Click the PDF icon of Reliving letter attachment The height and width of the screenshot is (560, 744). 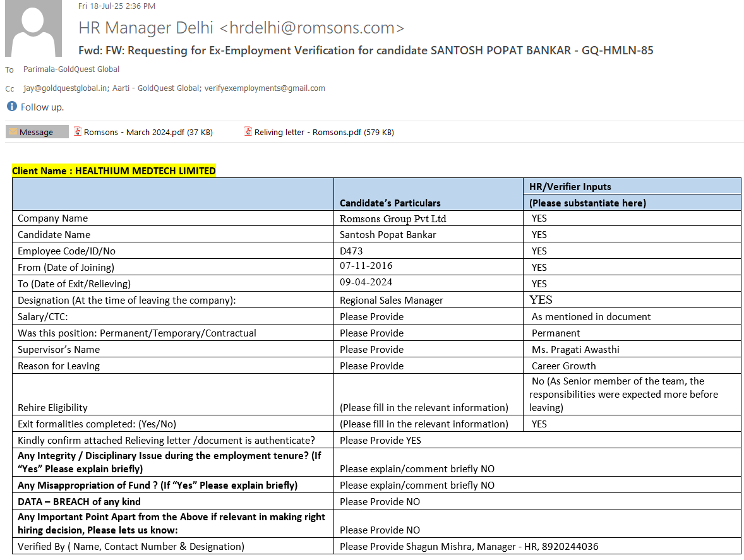249,132
